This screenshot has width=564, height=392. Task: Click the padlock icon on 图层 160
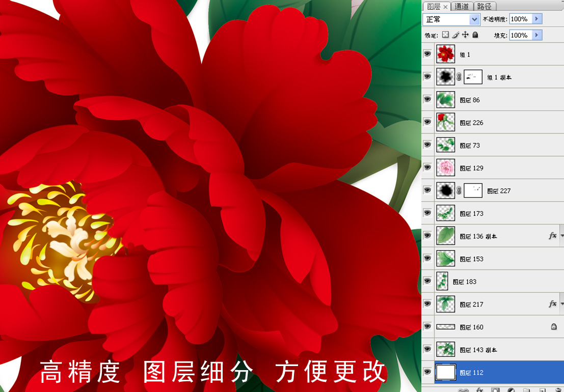tap(554, 327)
